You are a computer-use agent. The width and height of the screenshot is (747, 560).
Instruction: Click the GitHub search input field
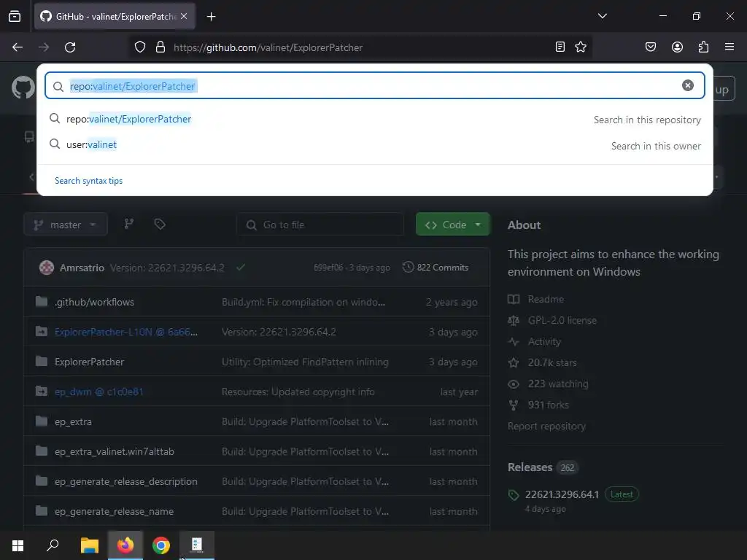click(x=374, y=86)
